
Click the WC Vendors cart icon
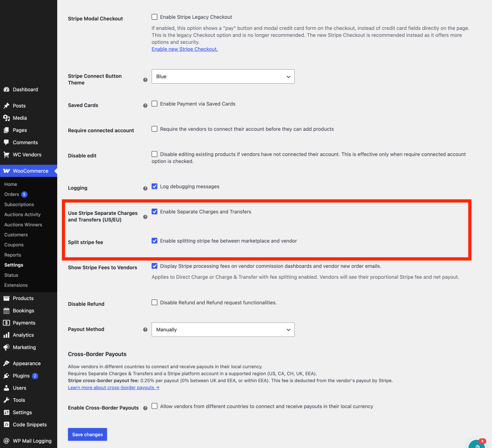pos(6,154)
